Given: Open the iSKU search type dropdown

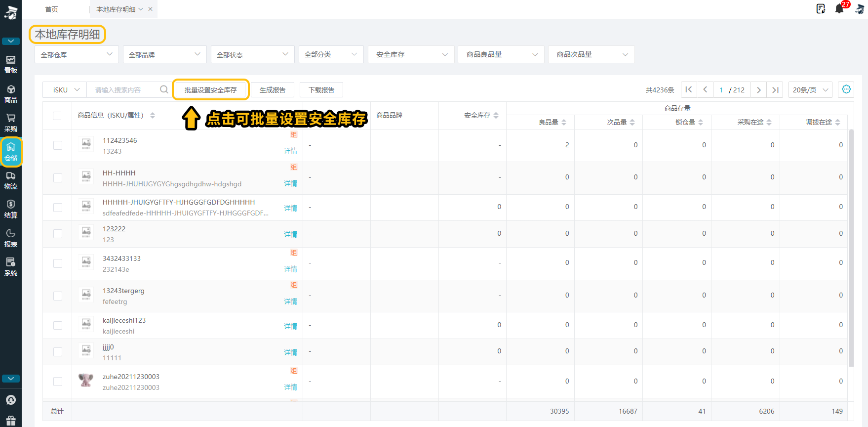Looking at the screenshot, I should pos(65,89).
